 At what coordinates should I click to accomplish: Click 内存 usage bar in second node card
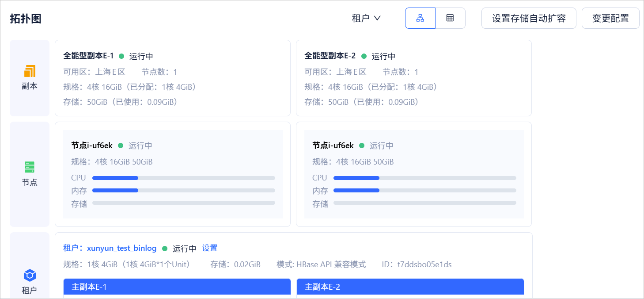pos(425,191)
